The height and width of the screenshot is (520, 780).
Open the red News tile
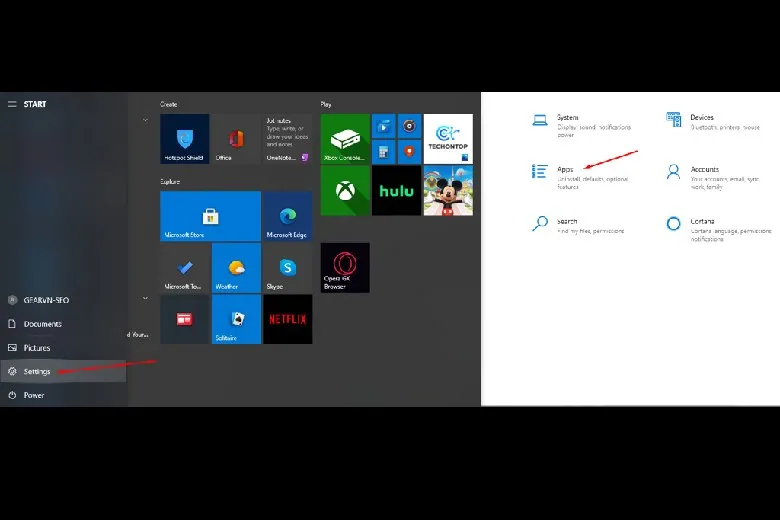point(185,319)
